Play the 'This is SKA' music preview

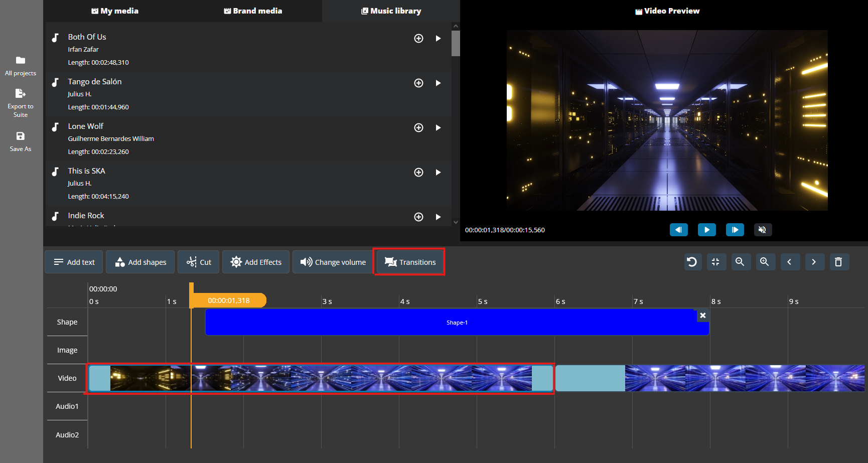coord(438,173)
